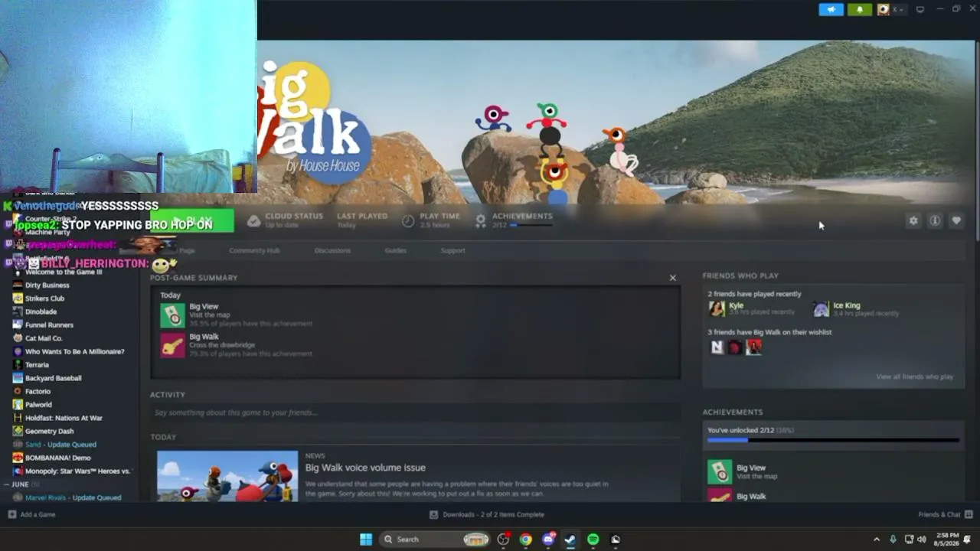This screenshot has height=551, width=980.
Task: Open the Discussions tab
Action: [332, 250]
